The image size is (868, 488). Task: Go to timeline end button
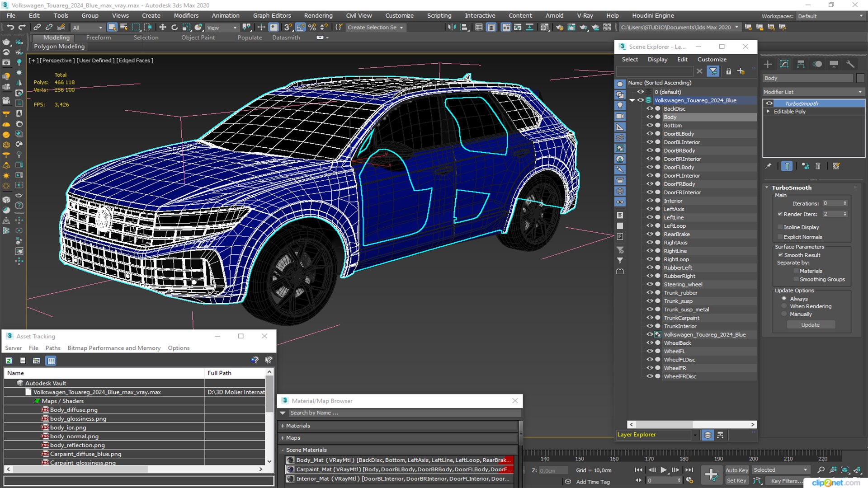(689, 470)
